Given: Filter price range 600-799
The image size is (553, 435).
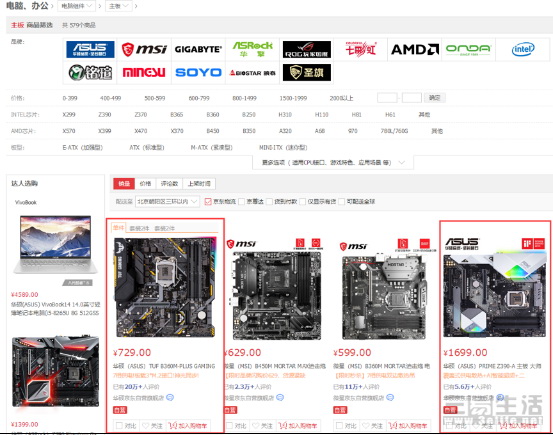Looking at the screenshot, I should [199, 98].
